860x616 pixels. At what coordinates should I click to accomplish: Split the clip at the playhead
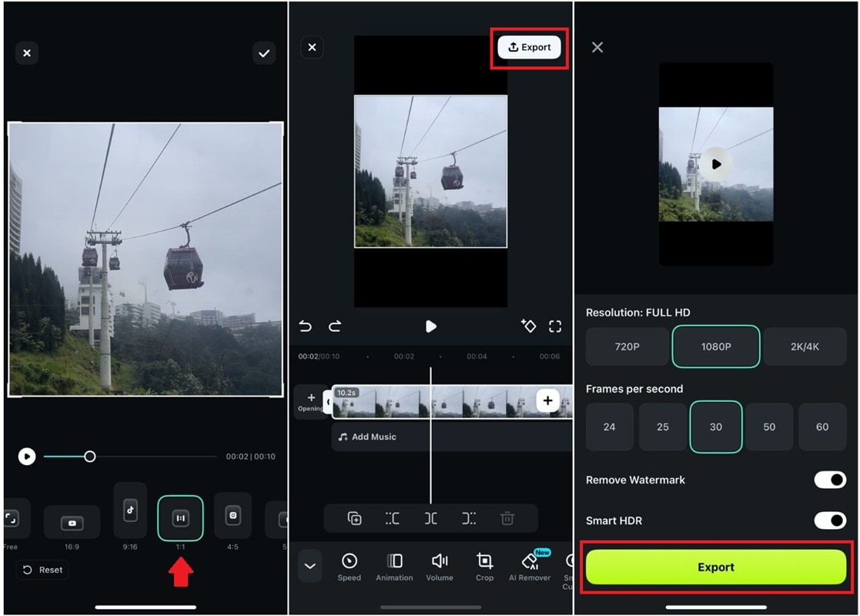point(431,518)
